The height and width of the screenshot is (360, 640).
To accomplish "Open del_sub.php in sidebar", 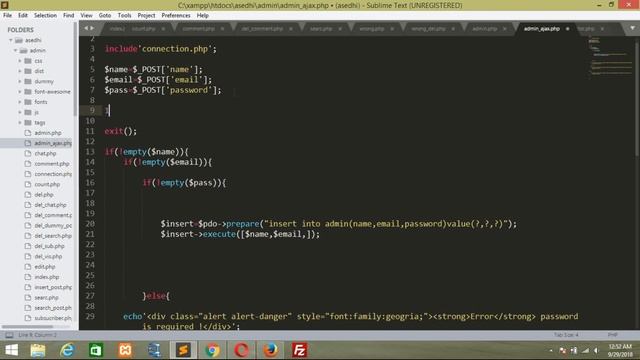I will point(49,246).
